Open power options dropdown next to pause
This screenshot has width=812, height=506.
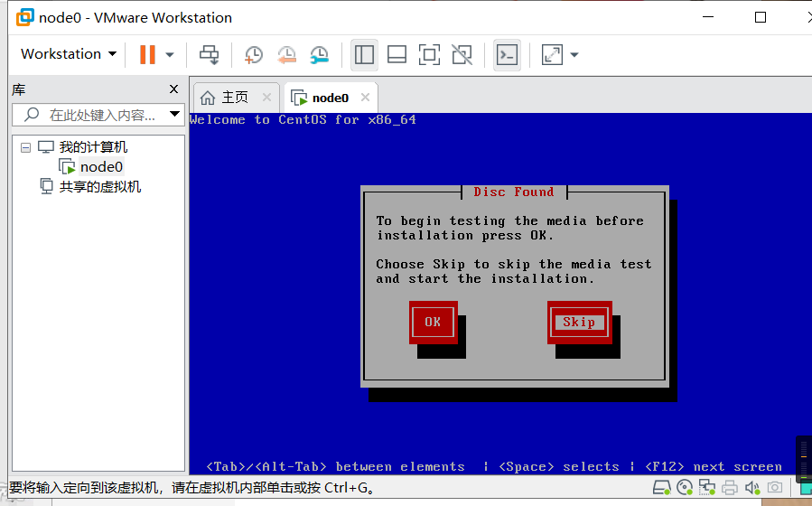coord(169,54)
